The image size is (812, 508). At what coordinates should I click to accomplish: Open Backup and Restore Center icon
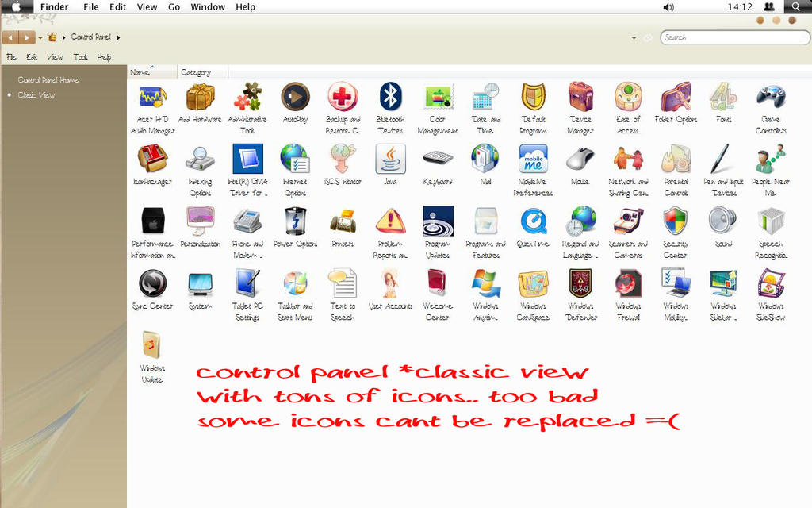click(x=343, y=97)
